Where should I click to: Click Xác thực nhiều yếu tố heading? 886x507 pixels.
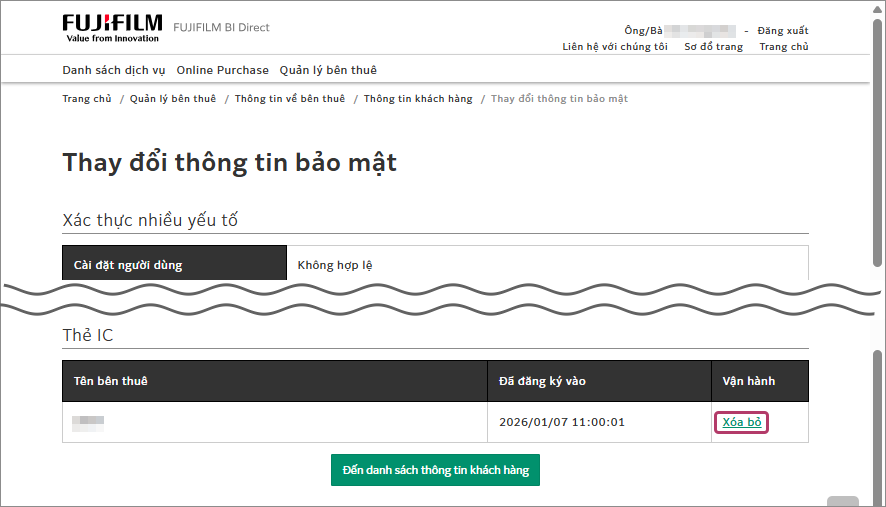point(150,220)
